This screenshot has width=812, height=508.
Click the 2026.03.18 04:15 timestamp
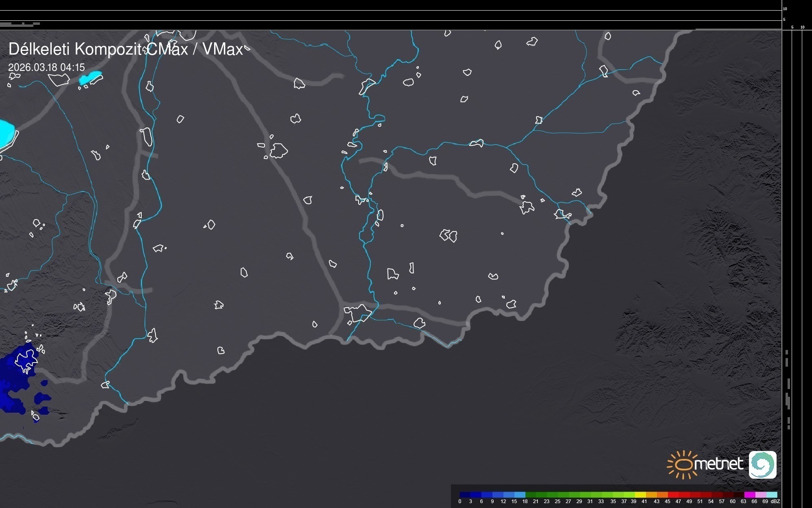(x=46, y=67)
